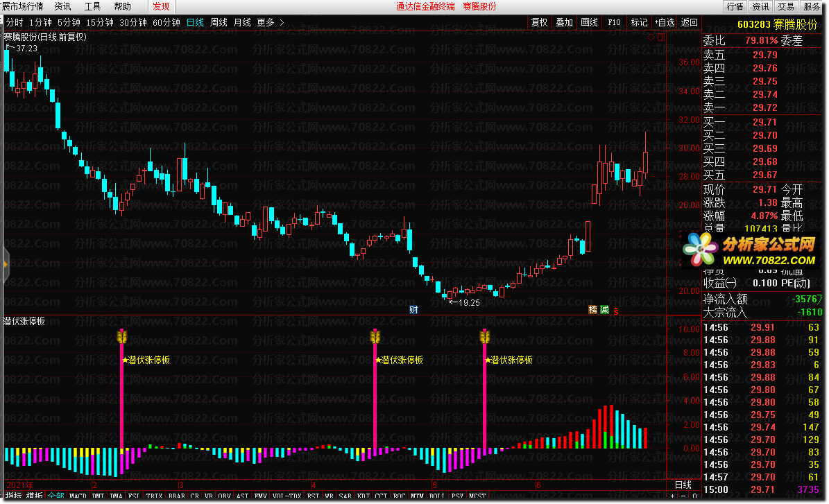Screen dimensions: 829x504
Task: Select the WR indicator tab
Action: tap(329, 496)
